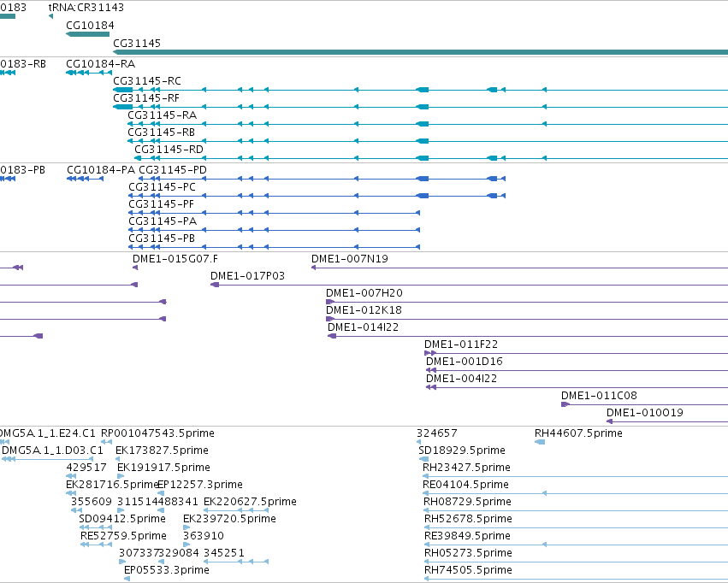Choose EST label 345251

(x=224, y=553)
